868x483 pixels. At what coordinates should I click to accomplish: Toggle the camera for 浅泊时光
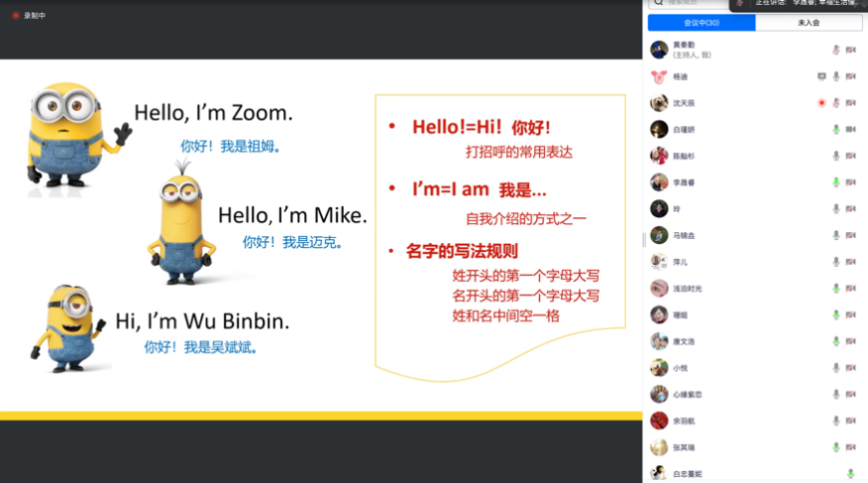click(851, 289)
